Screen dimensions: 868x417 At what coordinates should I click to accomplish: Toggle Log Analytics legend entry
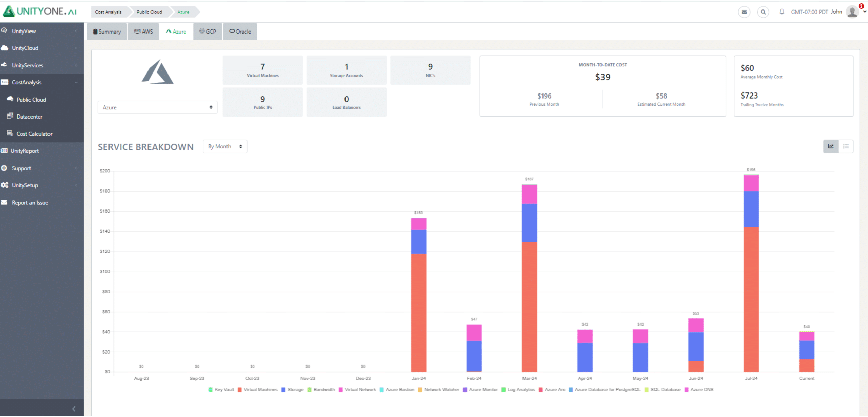click(x=518, y=390)
